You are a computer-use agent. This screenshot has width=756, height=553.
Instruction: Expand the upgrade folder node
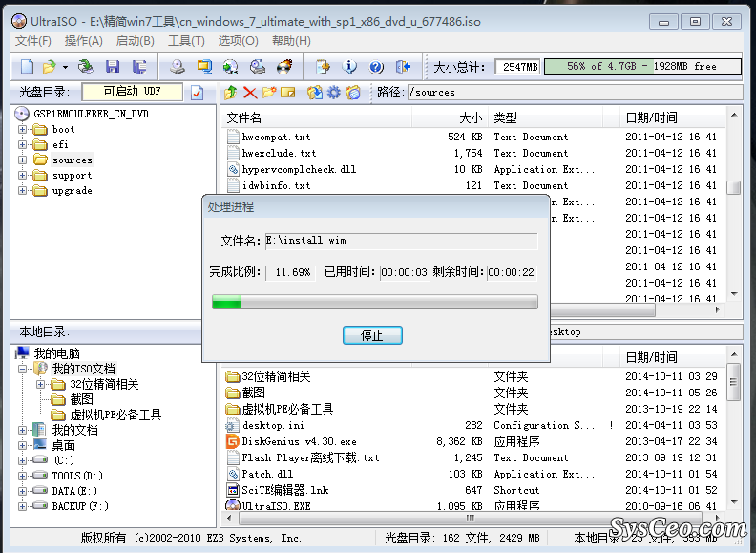(22, 191)
